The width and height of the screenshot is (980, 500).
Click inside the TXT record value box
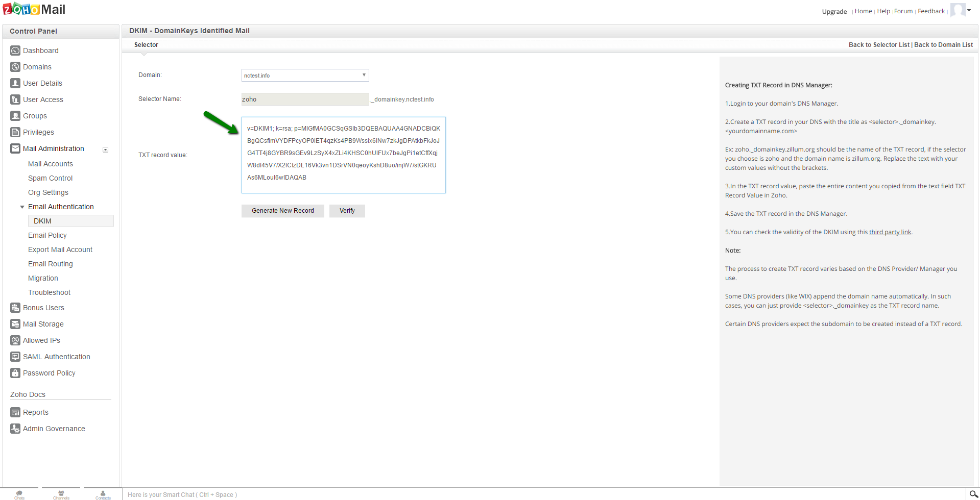tap(344, 155)
